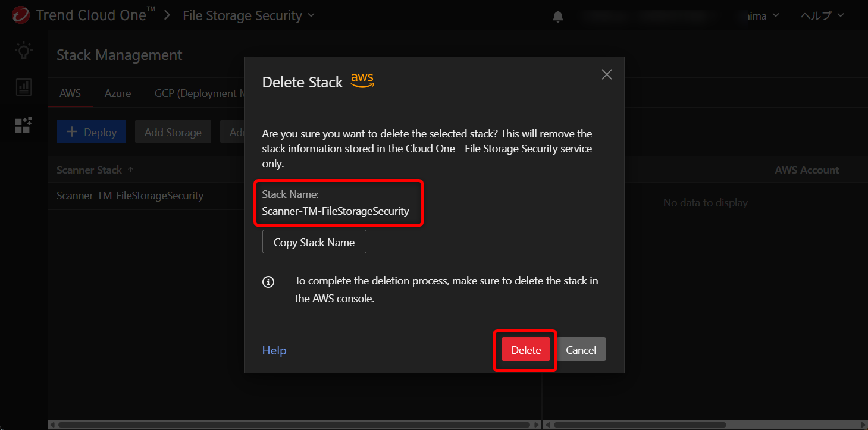This screenshot has width=868, height=430.
Task: Open the dashboard chart sidebar icon
Action: point(23,87)
